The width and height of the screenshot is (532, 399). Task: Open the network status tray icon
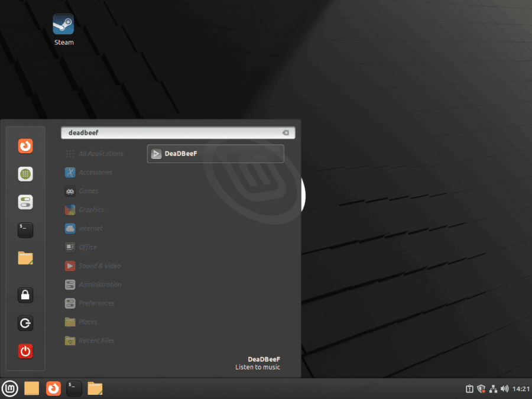coord(493,389)
